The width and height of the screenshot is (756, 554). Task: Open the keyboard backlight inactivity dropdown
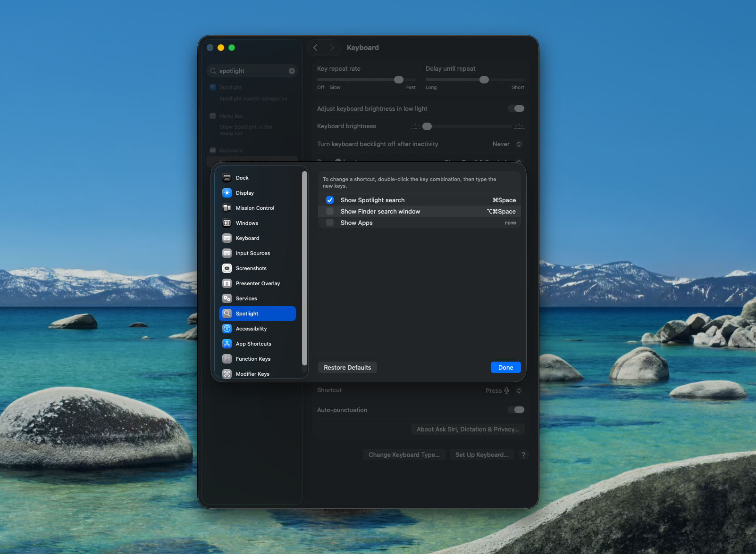click(x=506, y=144)
